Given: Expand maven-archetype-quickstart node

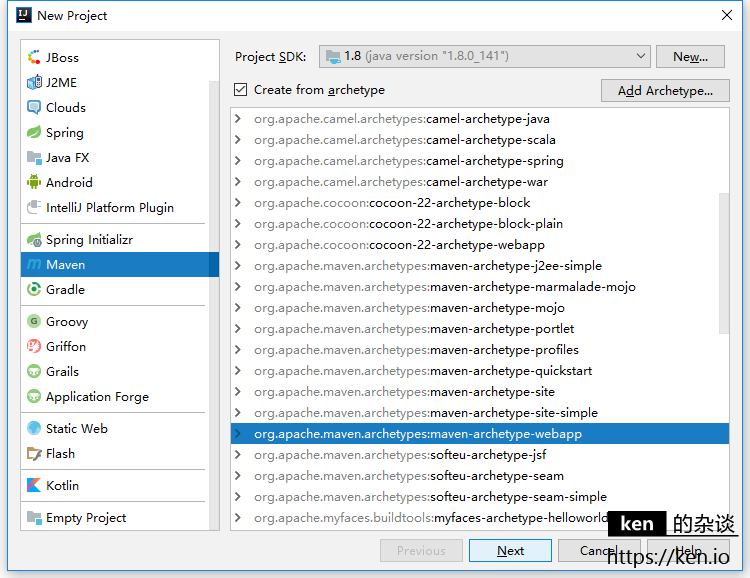Looking at the screenshot, I should point(238,370).
